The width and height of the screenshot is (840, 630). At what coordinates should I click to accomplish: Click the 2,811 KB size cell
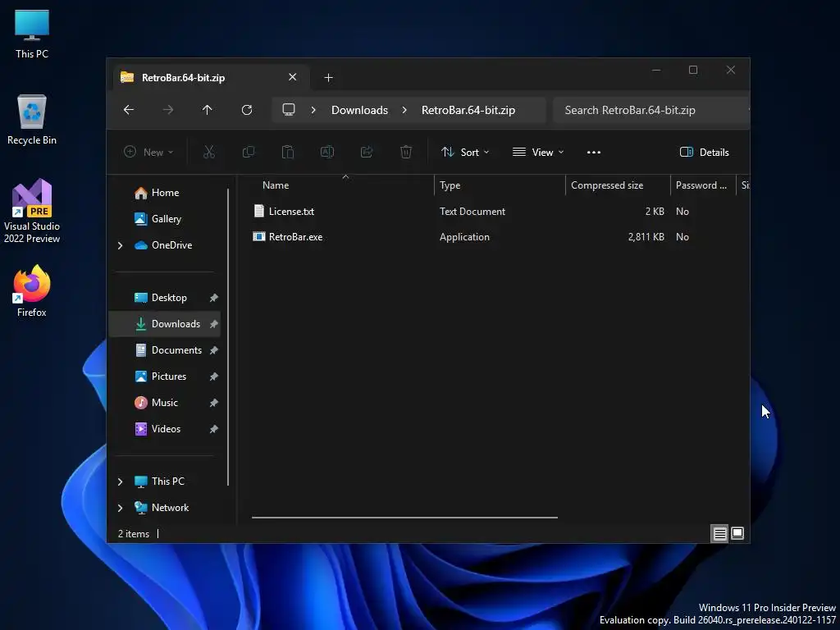646,237
